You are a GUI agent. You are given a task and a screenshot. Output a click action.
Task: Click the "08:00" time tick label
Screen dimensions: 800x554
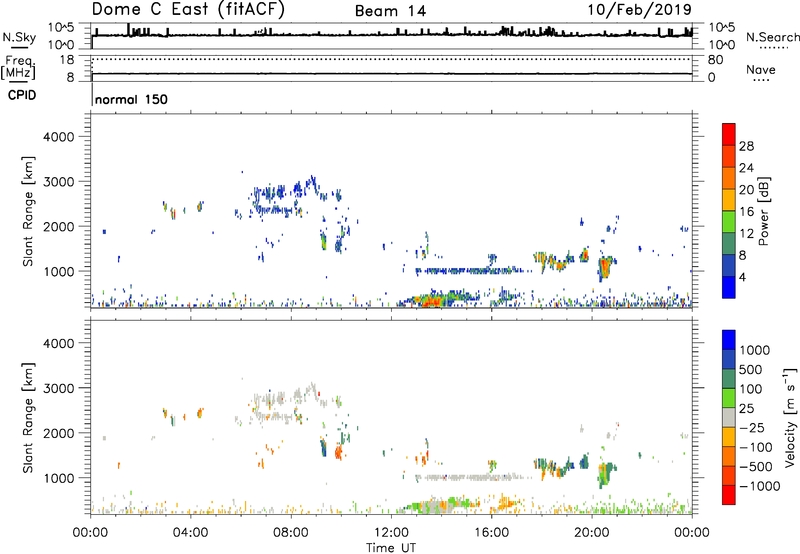coord(291,533)
